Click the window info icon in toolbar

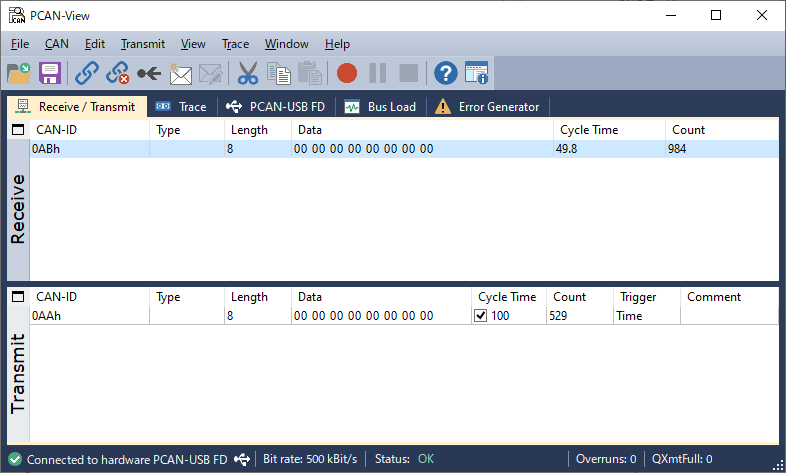(x=476, y=73)
